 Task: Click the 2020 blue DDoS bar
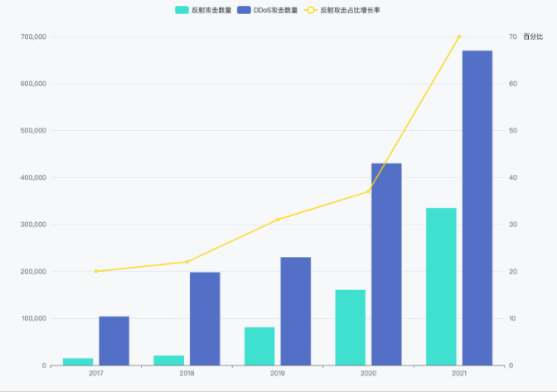coord(386,264)
